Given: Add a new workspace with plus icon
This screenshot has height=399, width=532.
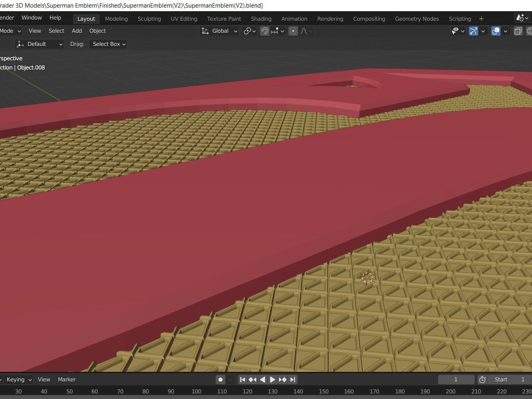Looking at the screenshot, I should 481,19.
